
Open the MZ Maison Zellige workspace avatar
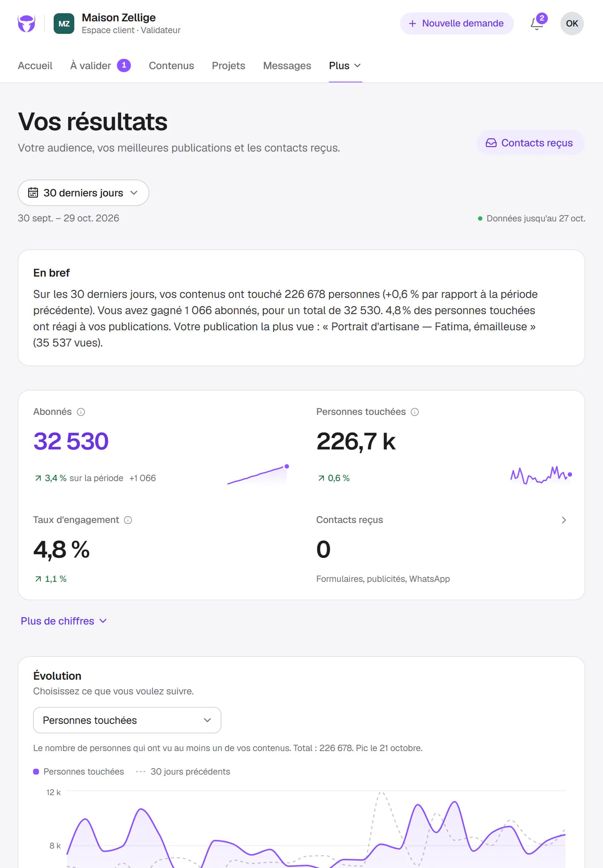(64, 24)
